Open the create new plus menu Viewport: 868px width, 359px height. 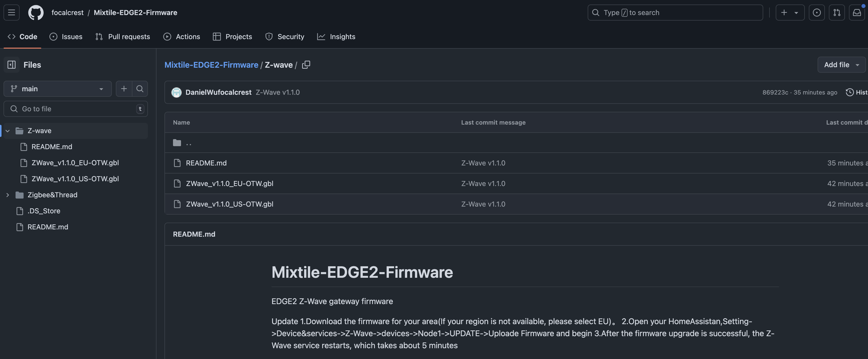point(790,13)
